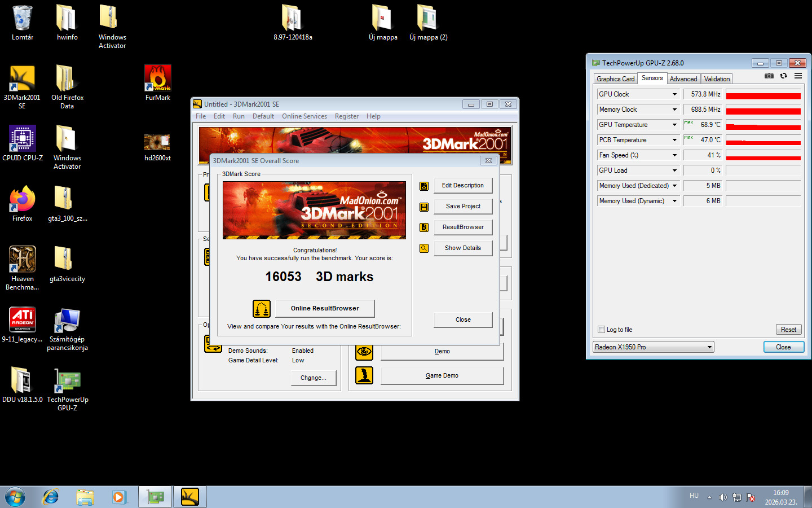Click the Online ResultBrowser button

pos(325,309)
